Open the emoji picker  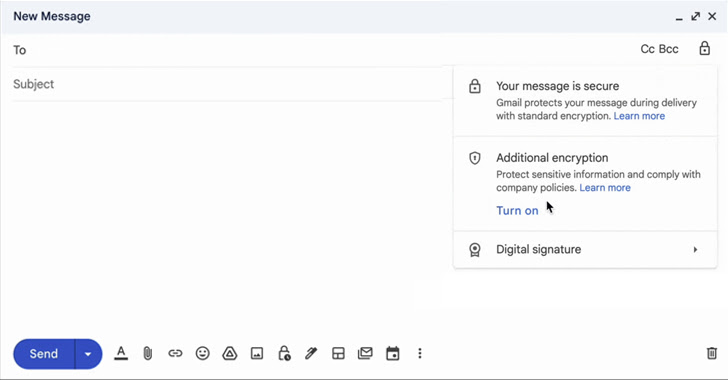click(202, 354)
